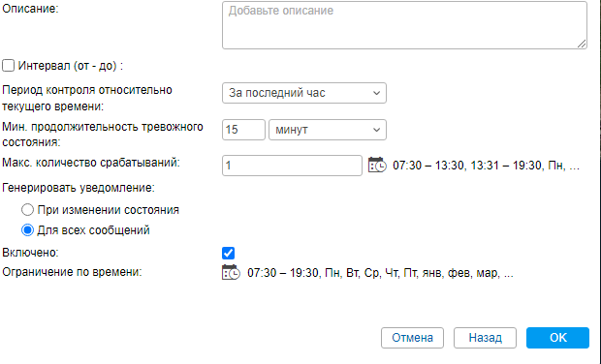Image resolution: width=601 pixels, height=364 pixels.
Task: Click the При изменении состояния label text
Action: coord(109,210)
